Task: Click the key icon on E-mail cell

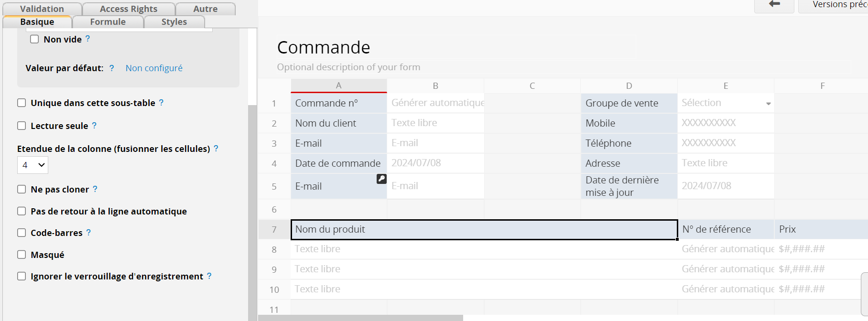Action: pos(381,179)
